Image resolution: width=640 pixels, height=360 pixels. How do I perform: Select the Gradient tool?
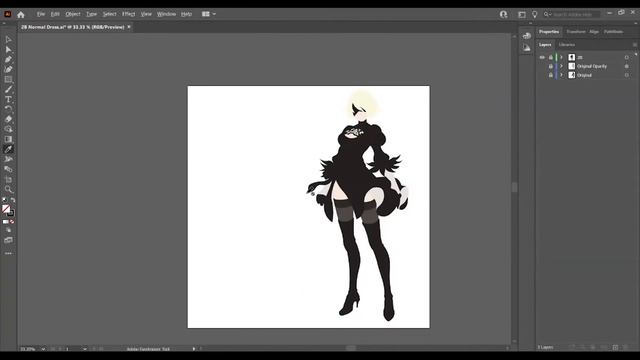tap(8, 139)
